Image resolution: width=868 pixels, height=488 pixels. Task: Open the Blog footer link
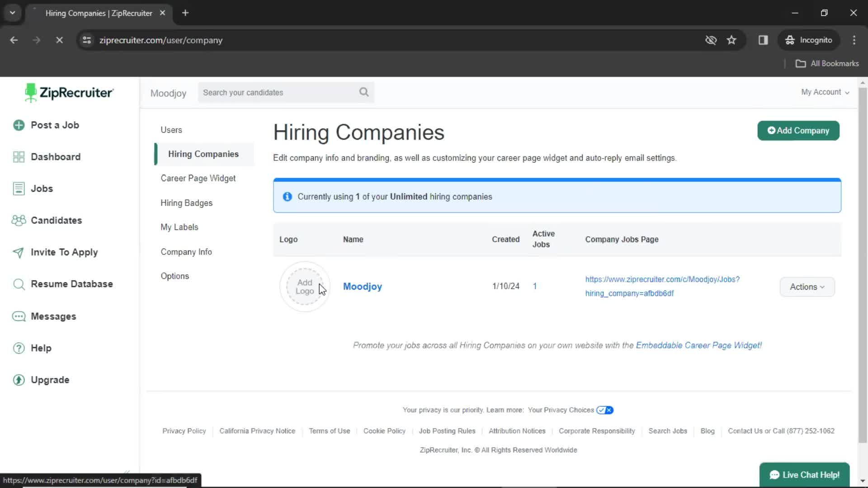708,431
